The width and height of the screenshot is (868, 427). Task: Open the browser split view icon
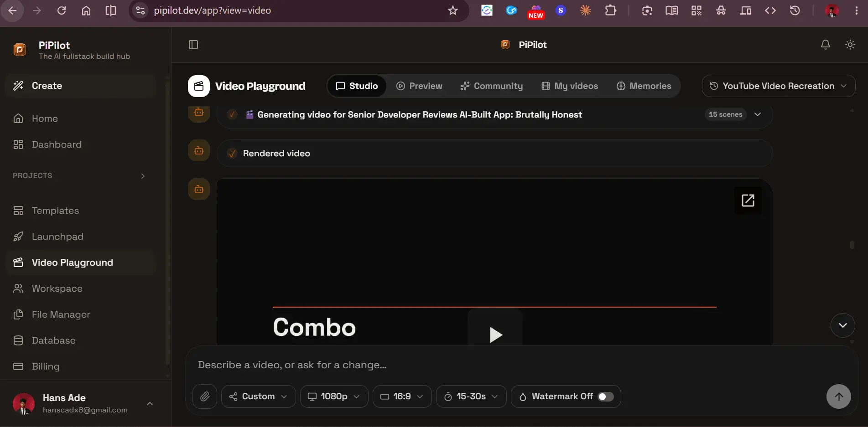[111, 10]
